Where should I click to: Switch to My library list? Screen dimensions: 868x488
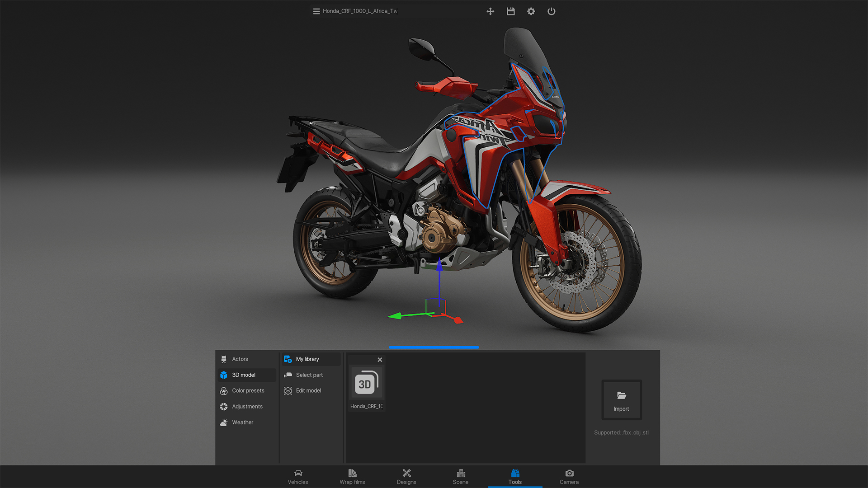point(307,359)
